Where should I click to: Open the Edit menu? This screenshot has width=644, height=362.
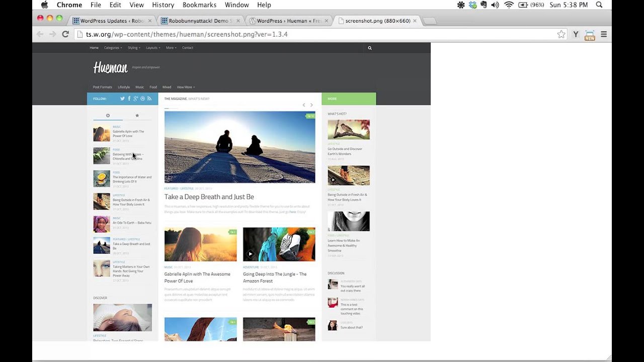(115, 5)
